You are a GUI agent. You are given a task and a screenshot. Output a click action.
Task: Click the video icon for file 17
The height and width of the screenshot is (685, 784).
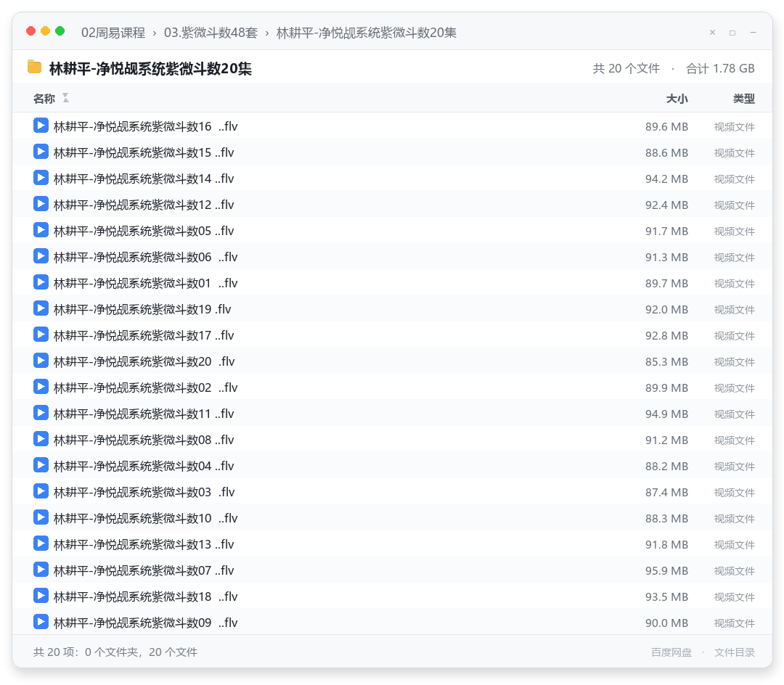[x=41, y=335]
